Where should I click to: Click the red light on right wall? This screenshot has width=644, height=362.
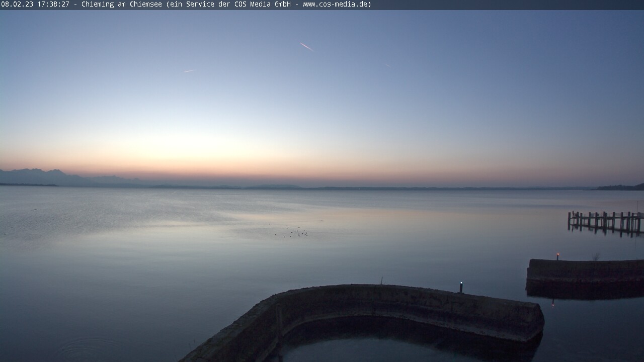[557, 255]
